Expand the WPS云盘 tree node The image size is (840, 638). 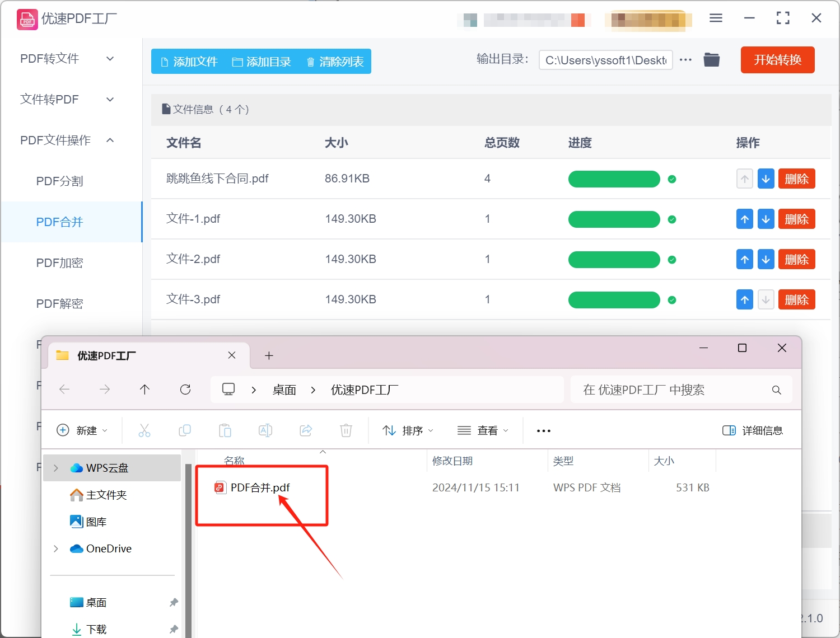[56, 468]
